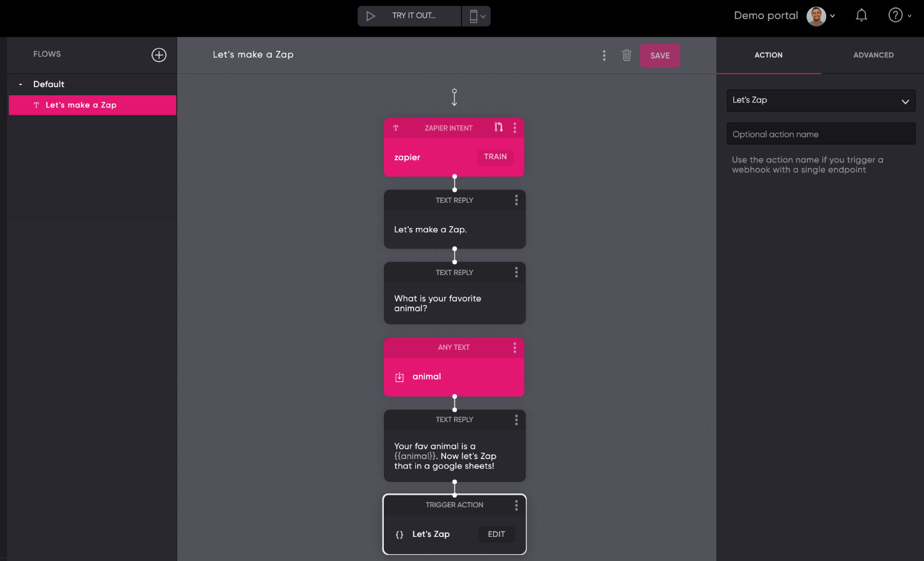Viewport: 924px width, 561px height.
Task: Click the zapier intent name text
Action: pos(407,157)
